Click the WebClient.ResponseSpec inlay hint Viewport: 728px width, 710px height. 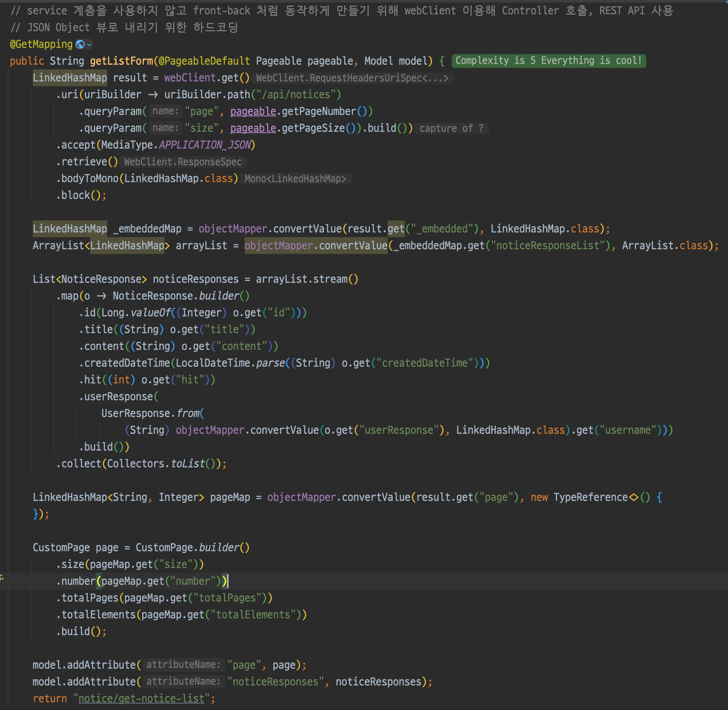[x=183, y=162]
